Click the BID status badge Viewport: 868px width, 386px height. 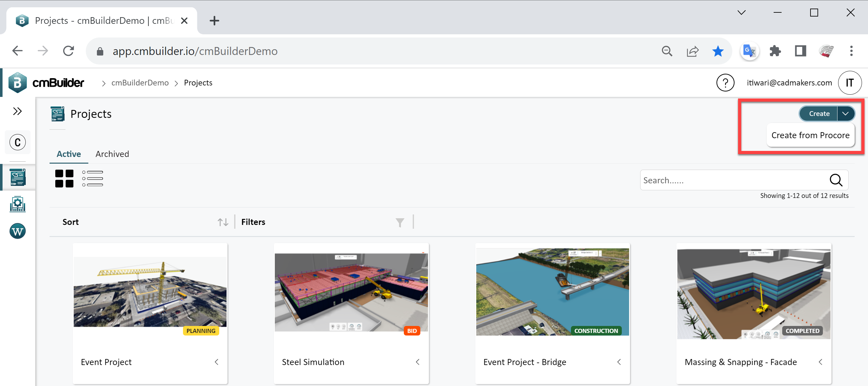click(412, 331)
